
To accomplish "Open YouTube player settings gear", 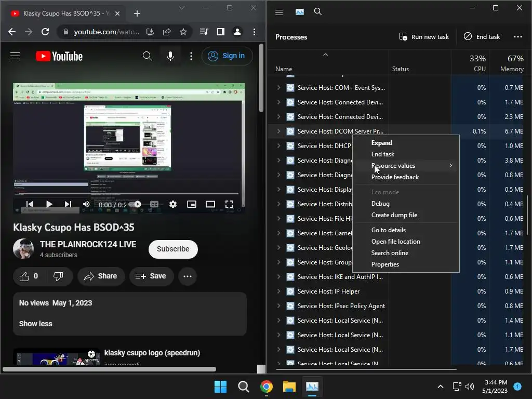I will (172, 204).
